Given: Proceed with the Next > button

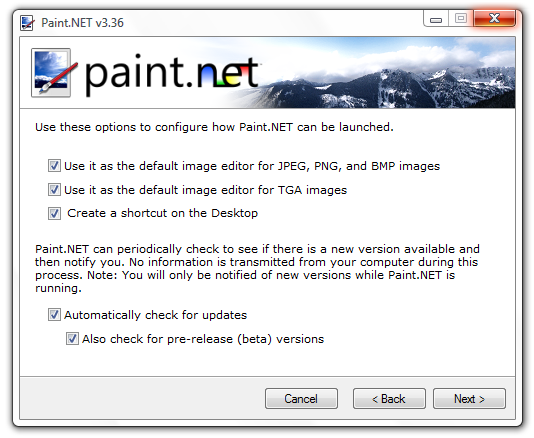Looking at the screenshot, I should pos(469,398).
